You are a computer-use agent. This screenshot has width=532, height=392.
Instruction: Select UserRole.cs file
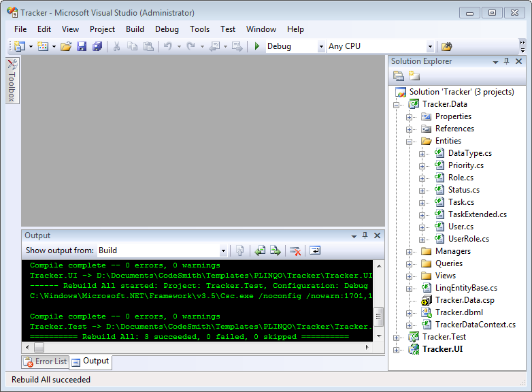coord(469,239)
